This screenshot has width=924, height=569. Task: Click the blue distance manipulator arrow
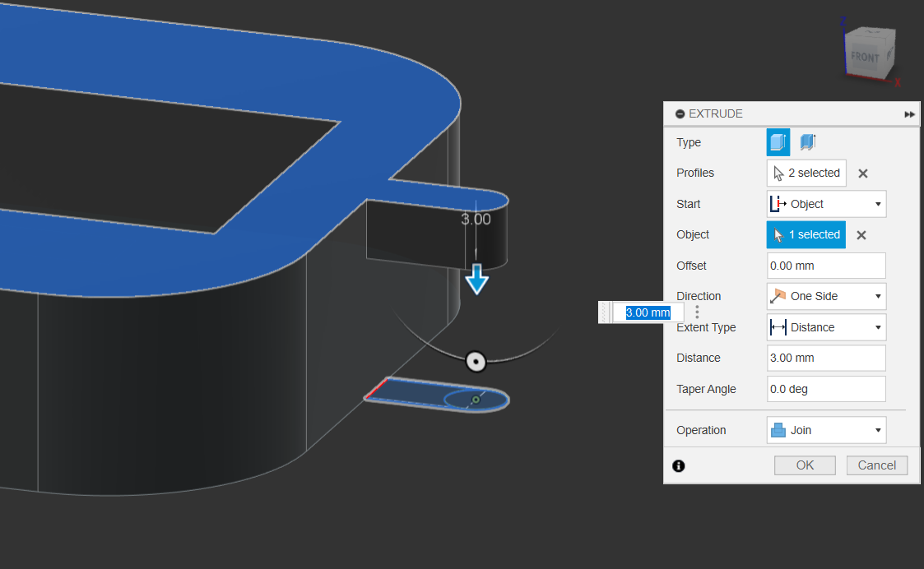click(476, 280)
